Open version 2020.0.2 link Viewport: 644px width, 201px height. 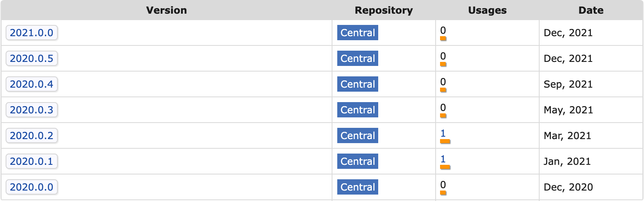(x=31, y=136)
